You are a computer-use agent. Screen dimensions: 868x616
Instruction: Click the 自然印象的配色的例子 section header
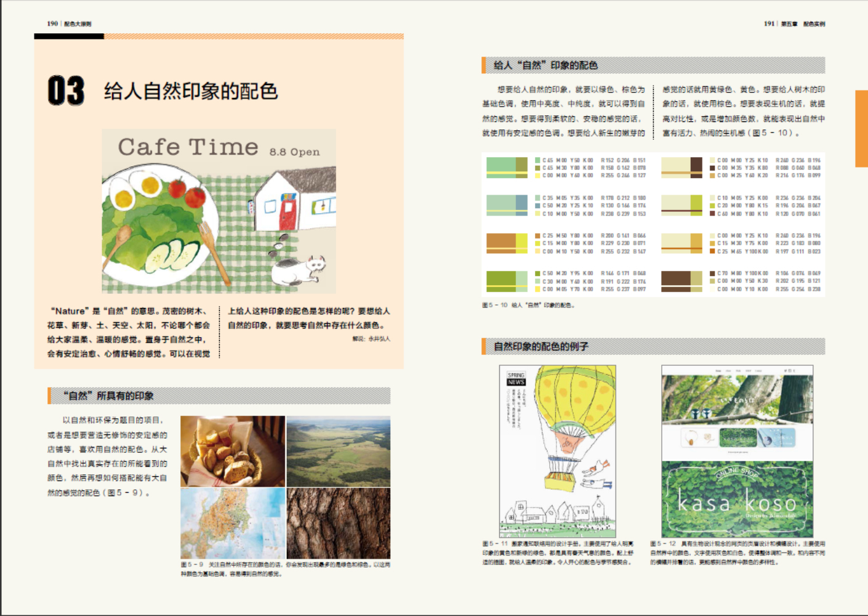tap(541, 346)
